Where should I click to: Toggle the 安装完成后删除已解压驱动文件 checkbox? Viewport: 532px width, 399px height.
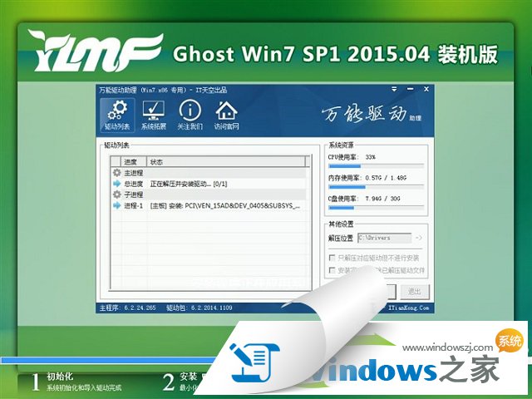click(332, 270)
